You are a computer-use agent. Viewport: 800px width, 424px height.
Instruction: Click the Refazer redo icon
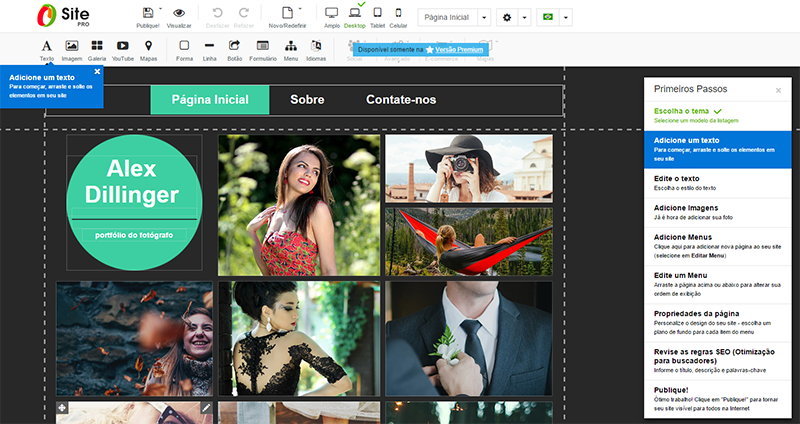pos(244,13)
